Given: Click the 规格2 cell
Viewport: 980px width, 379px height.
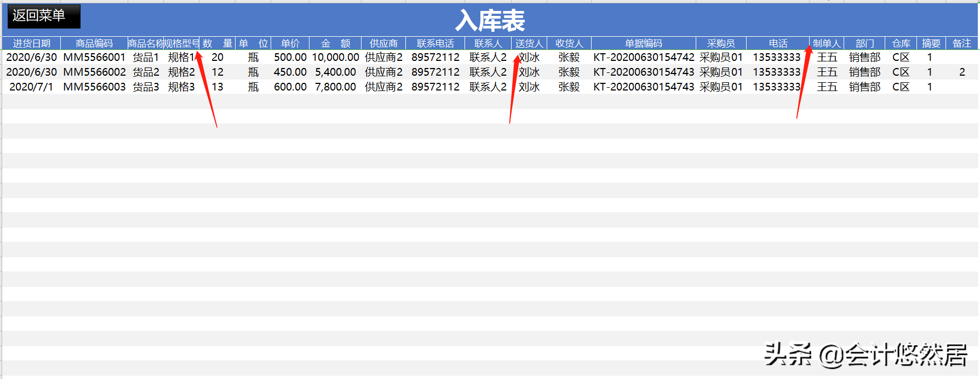Looking at the screenshot, I should coord(181,72).
